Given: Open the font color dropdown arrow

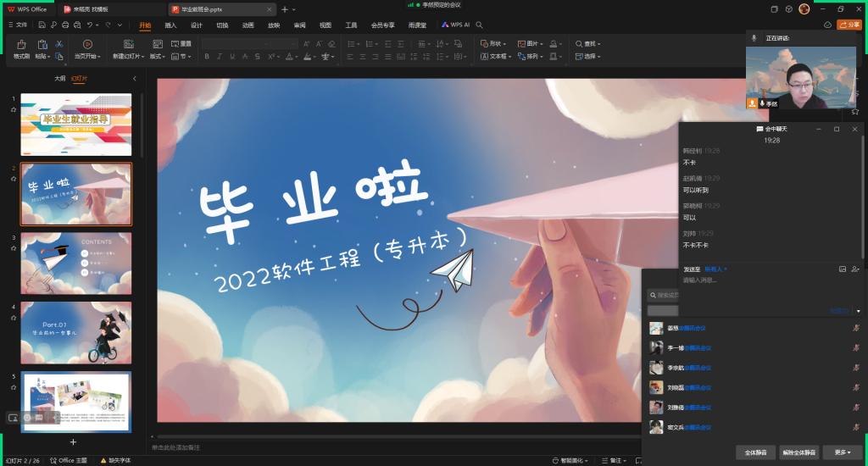Looking at the screenshot, I should pyautogui.click(x=296, y=57).
